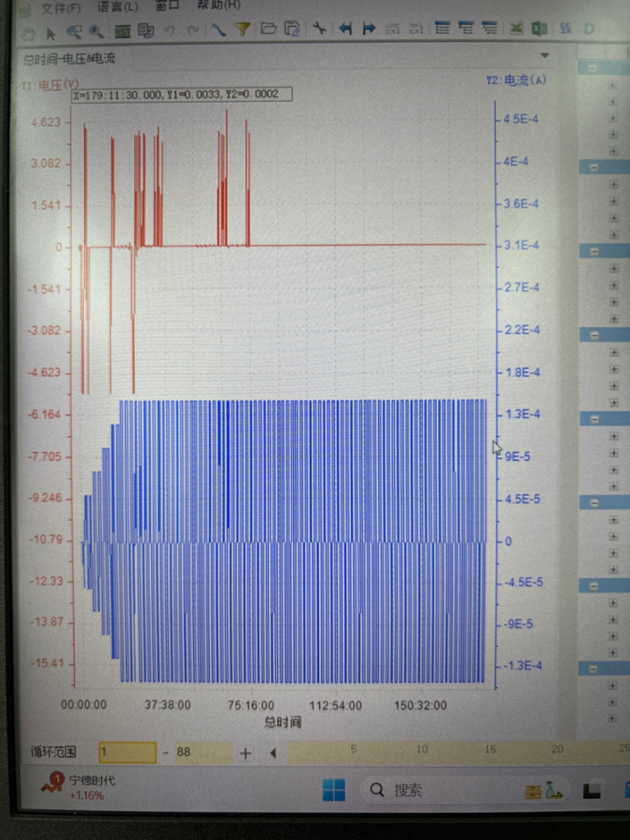Click the save file icon
This screenshot has width=630, height=840.
click(x=292, y=28)
